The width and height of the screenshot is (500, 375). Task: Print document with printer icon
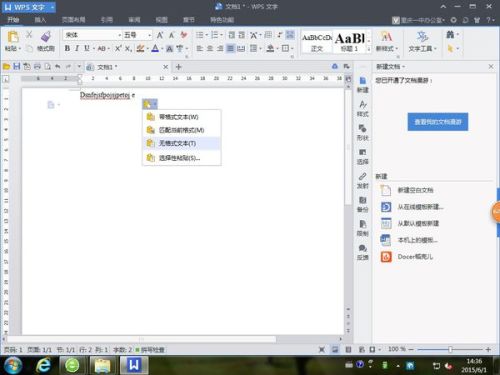[x=37, y=67]
